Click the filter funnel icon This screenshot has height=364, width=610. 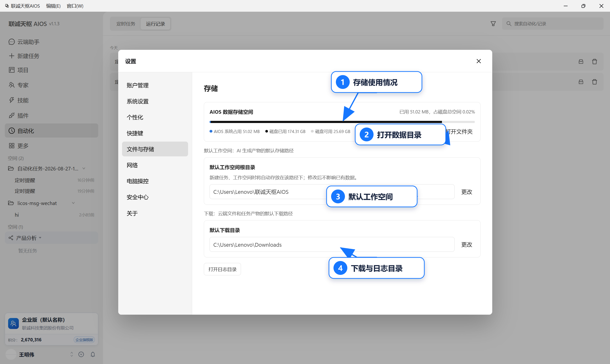493,24
